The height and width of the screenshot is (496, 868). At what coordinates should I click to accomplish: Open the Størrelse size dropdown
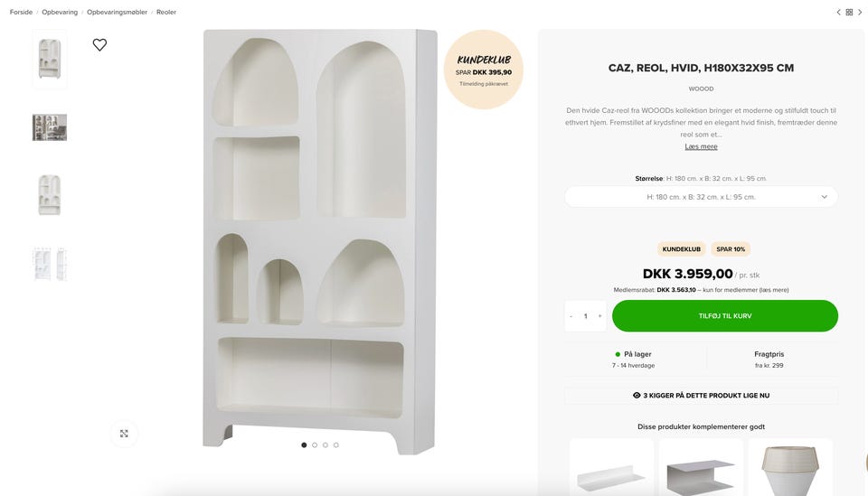pyautogui.click(x=701, y=197)
